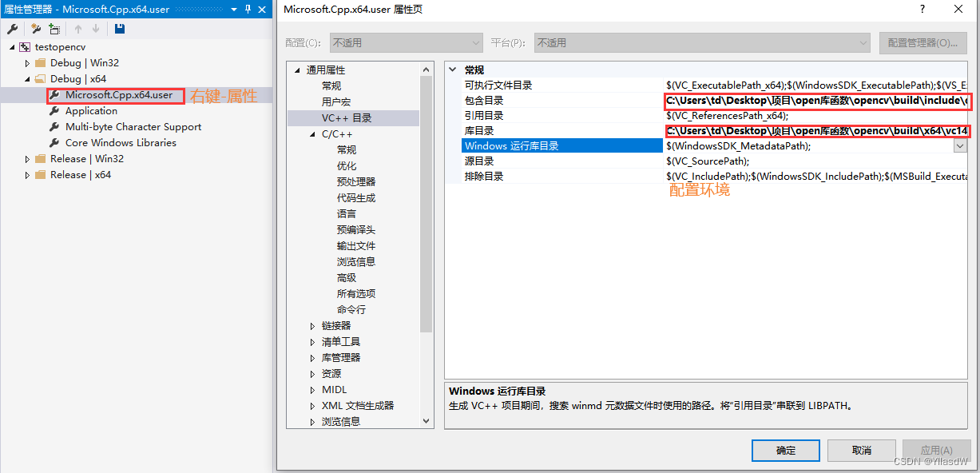The image size is (980, 473).
Task: Select 预处理器 under C/C++
Action: tap(356, 182)
